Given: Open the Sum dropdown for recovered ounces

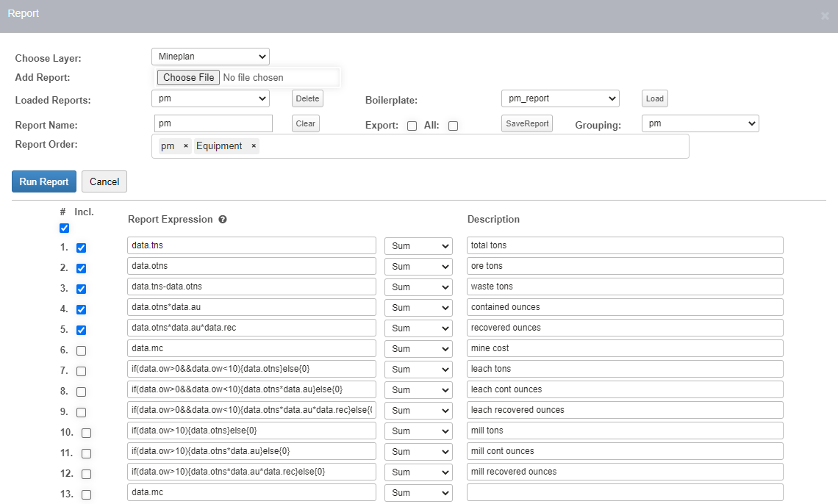Looking at the screenshot, I should pos(418,328).
